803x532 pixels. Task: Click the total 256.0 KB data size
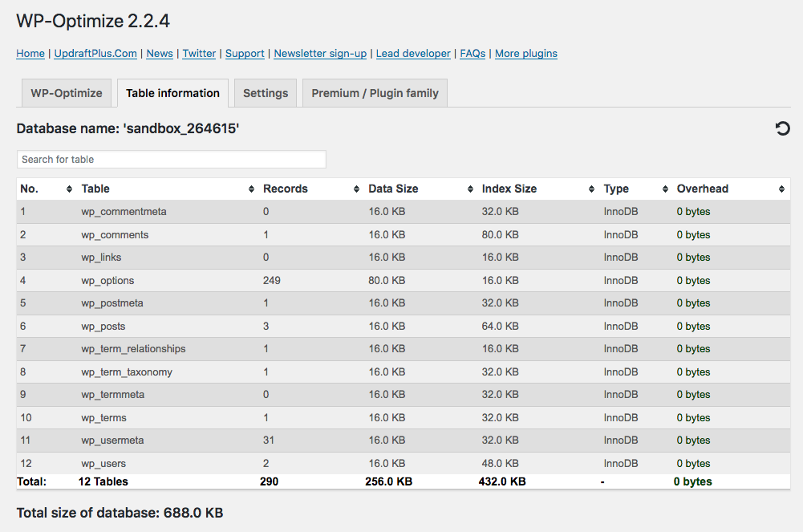pos(389,481)
